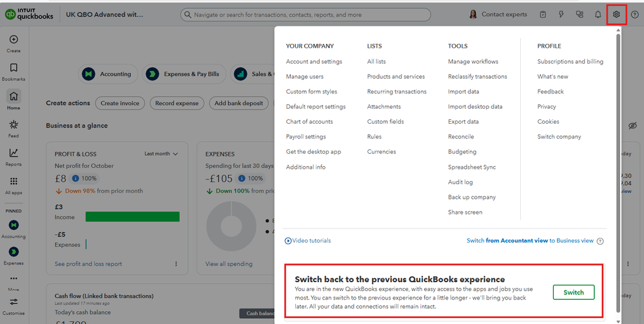Click Switch from Accountant view to Business view
The width and height of the screenshot is (644, 324).
coord(530,241)
